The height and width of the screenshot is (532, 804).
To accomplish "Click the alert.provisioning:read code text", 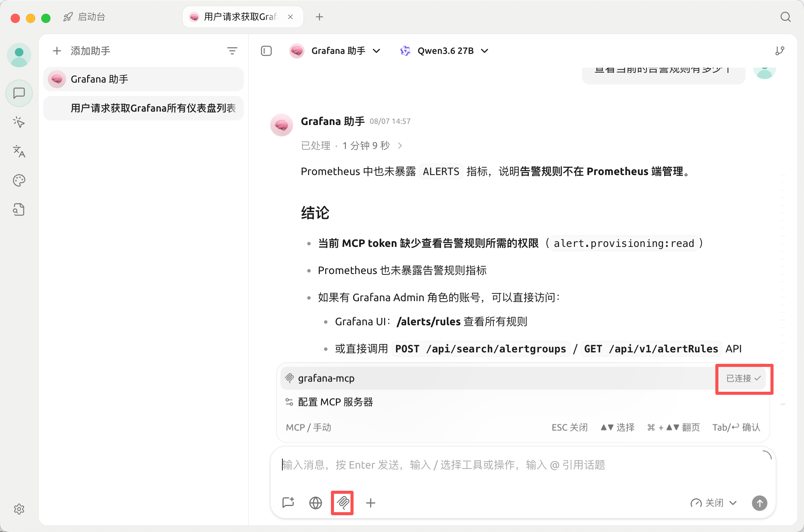I will (x=624, y=243).
